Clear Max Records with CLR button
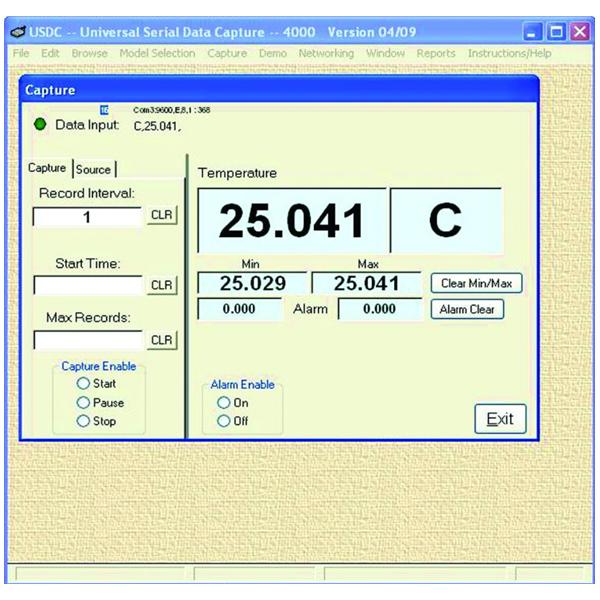Image resolution: width=600 pixels, height=600 pixels. point(162,340)
